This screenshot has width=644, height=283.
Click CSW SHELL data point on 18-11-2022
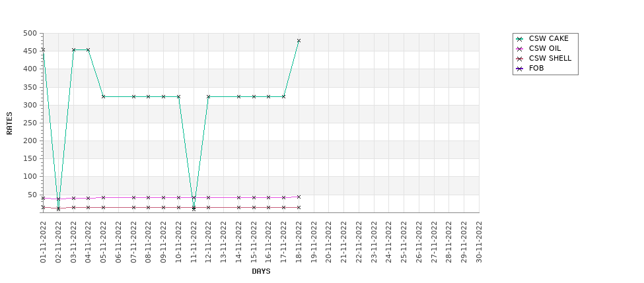pos(299,208)
